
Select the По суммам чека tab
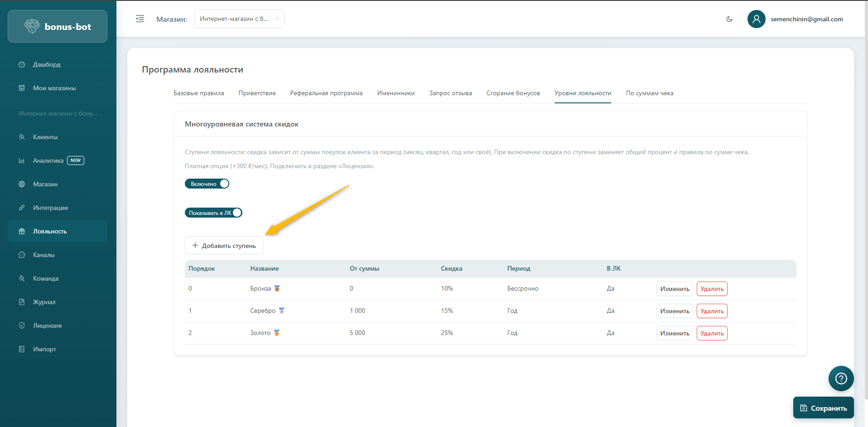649,93
